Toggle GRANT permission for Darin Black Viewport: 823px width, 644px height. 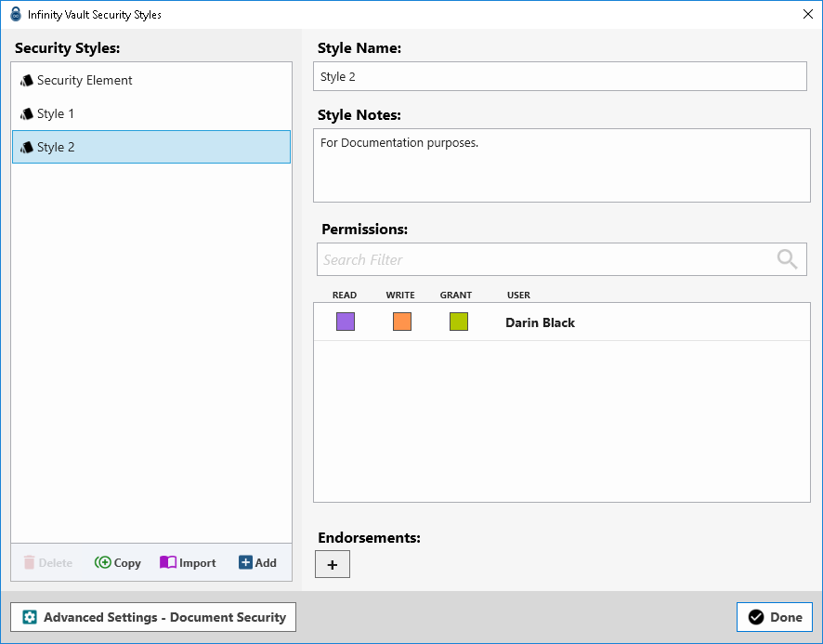pos(459,322)
